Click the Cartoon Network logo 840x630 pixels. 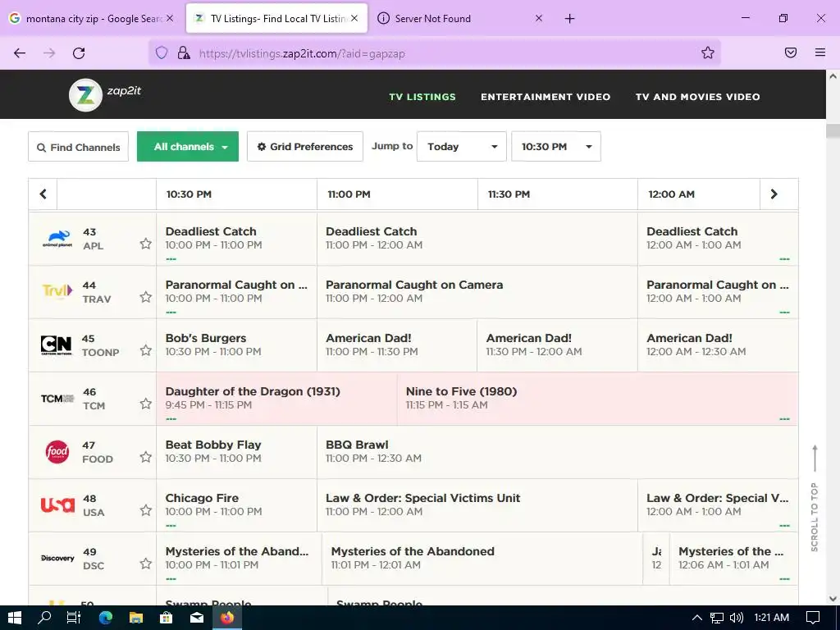point(57,345)
